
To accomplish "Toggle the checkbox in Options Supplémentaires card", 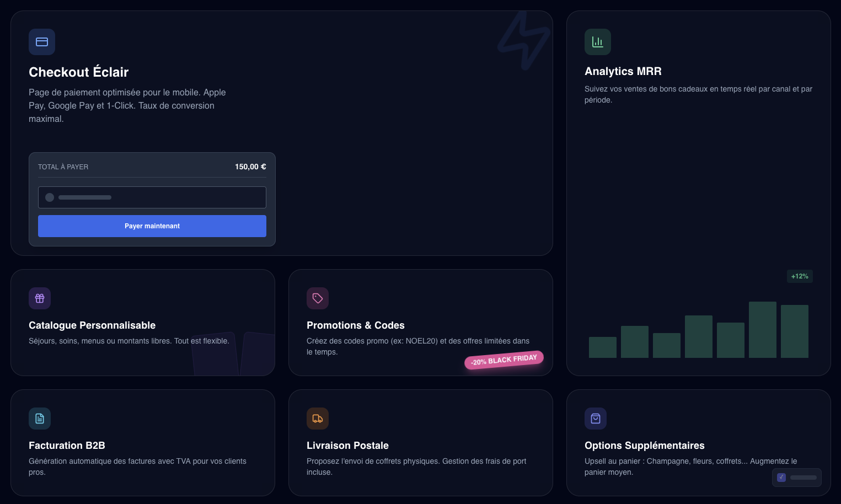I will point(781,478).
